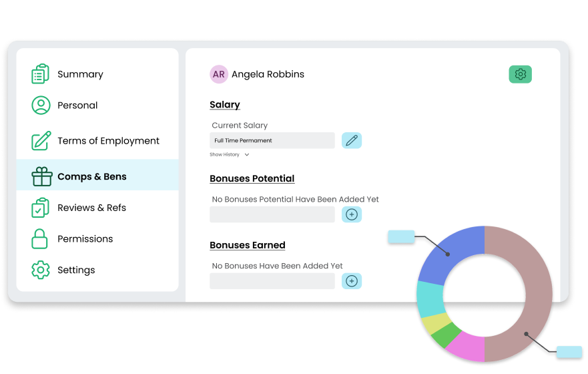The image size is (588, 374).
Task: Click the Terms of Employment pencil icon
Action: [x=41, y=141]
